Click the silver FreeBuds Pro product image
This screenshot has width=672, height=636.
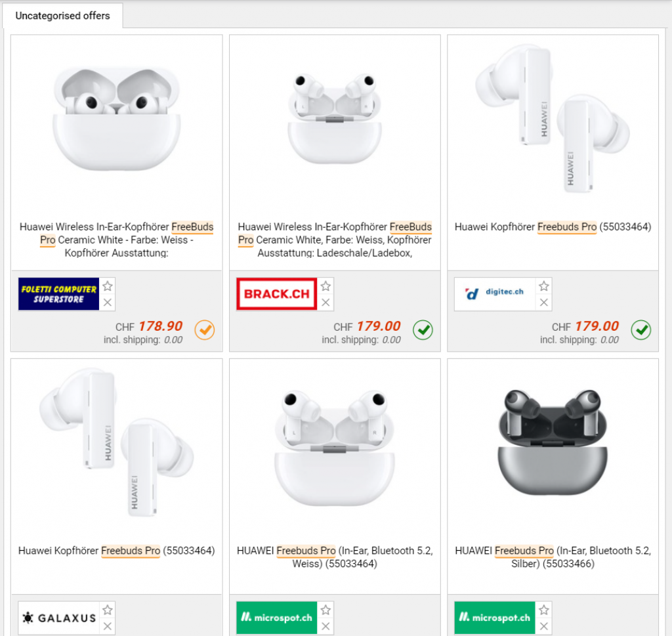553,443
